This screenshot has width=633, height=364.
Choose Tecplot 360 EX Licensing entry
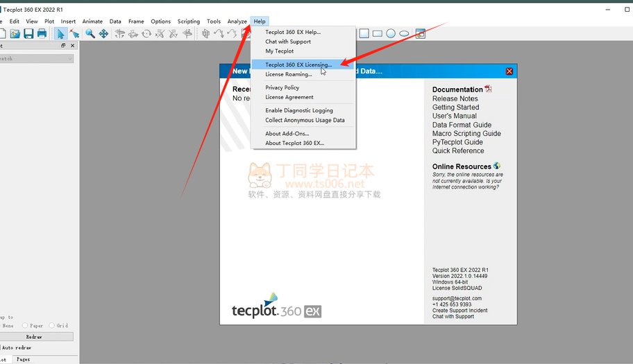(x=303, y=64)
